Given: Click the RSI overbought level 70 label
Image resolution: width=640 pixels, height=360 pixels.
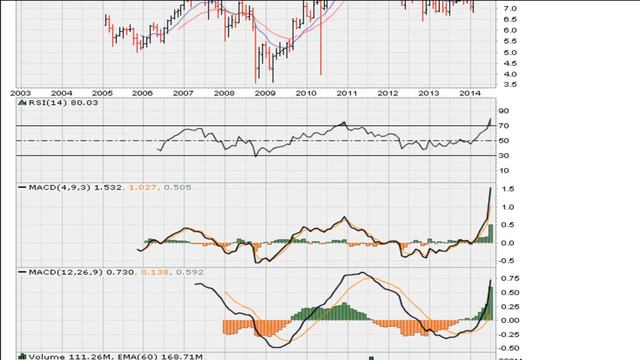Looking at the screenshot, I should tap(504, 126).
